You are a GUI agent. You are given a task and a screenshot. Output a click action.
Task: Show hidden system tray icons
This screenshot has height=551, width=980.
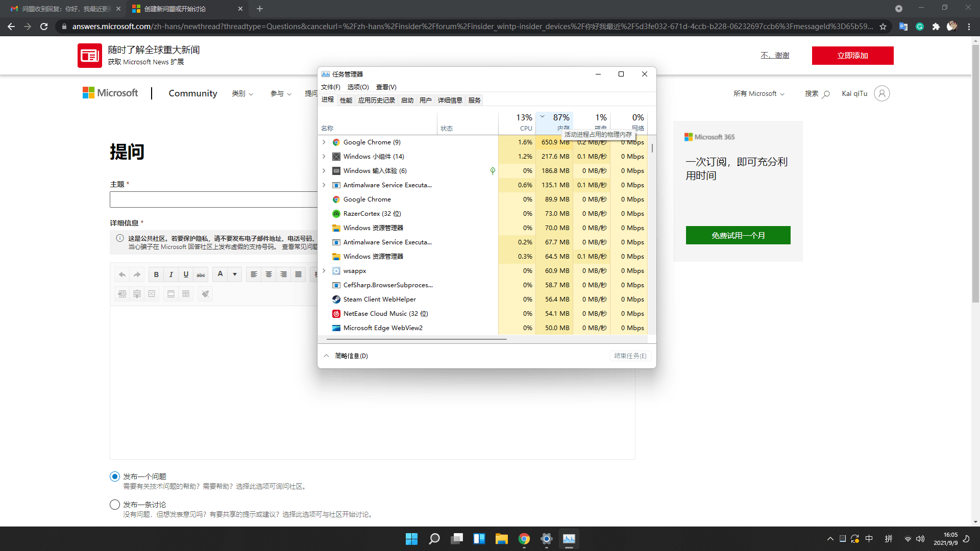click(830, 539)
